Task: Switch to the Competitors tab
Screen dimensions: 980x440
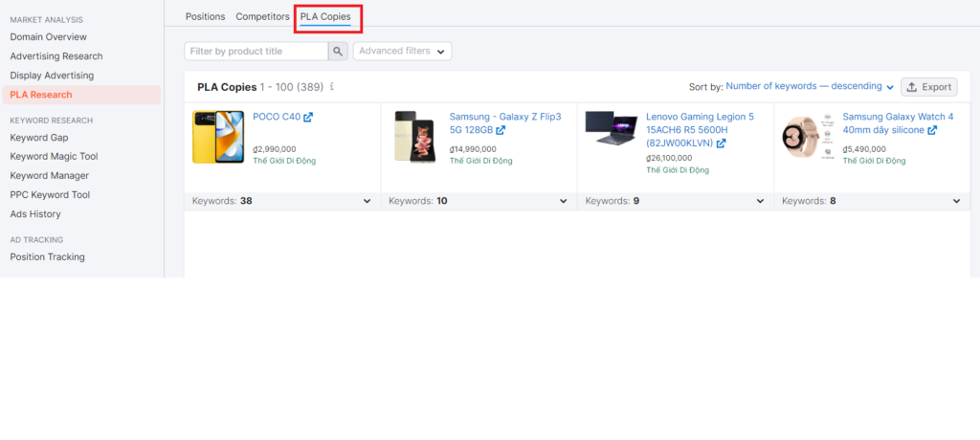Action: coord(262,16)
